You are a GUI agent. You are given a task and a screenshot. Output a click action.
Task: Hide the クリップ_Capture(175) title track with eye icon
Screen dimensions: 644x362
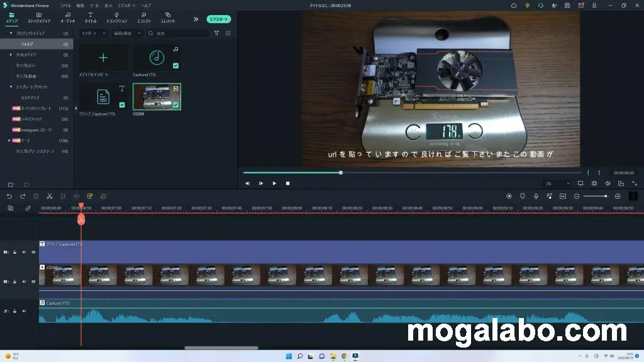click(33, 252)
